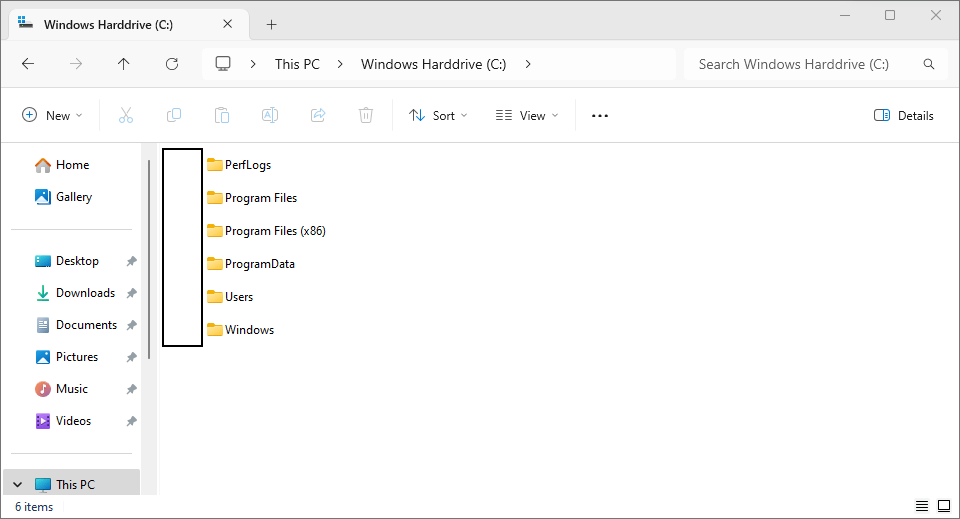The image size is (960, 519).
Task: Switch to details list view in status bar
Action: (922, 506)
